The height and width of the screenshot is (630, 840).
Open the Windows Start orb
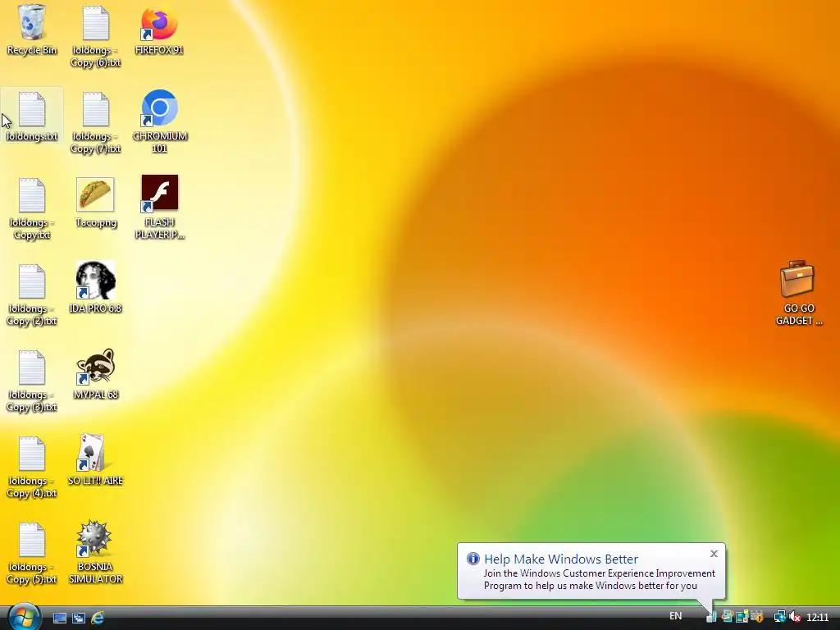(24, 617)
